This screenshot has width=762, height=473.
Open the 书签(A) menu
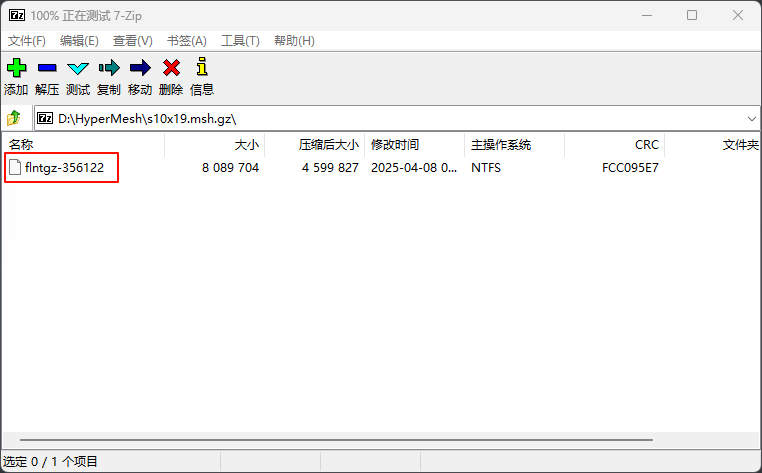coord(187,41)
